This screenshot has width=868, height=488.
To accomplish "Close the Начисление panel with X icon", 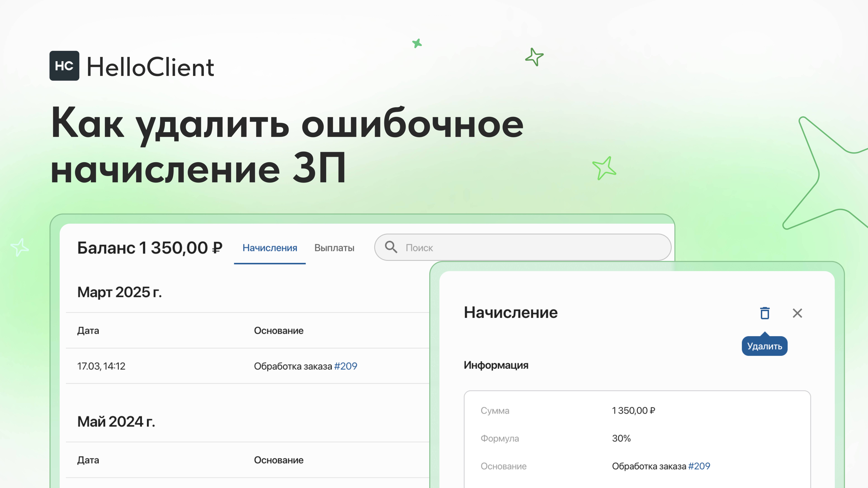I will point(797,313).
